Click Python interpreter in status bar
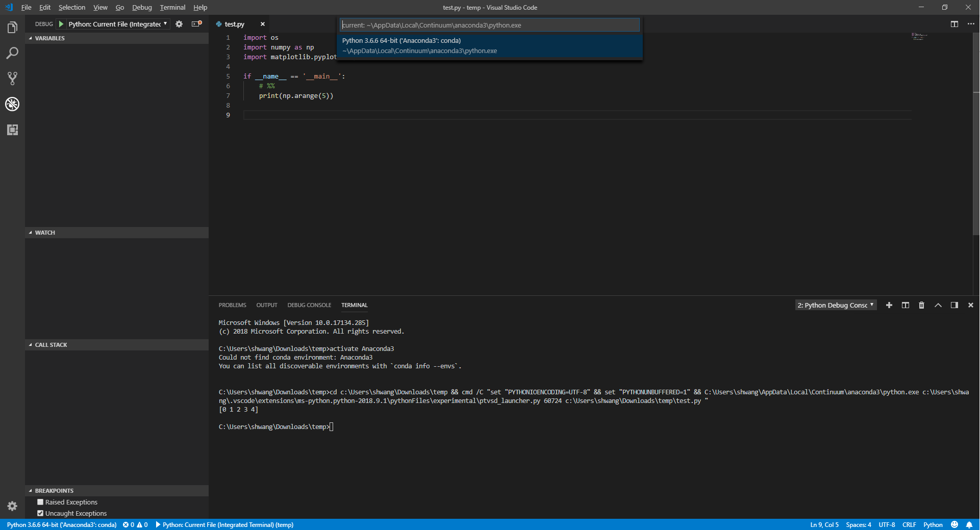Image resolution: width=980 pixels, height=530 pixels. [x=61, y=524]
